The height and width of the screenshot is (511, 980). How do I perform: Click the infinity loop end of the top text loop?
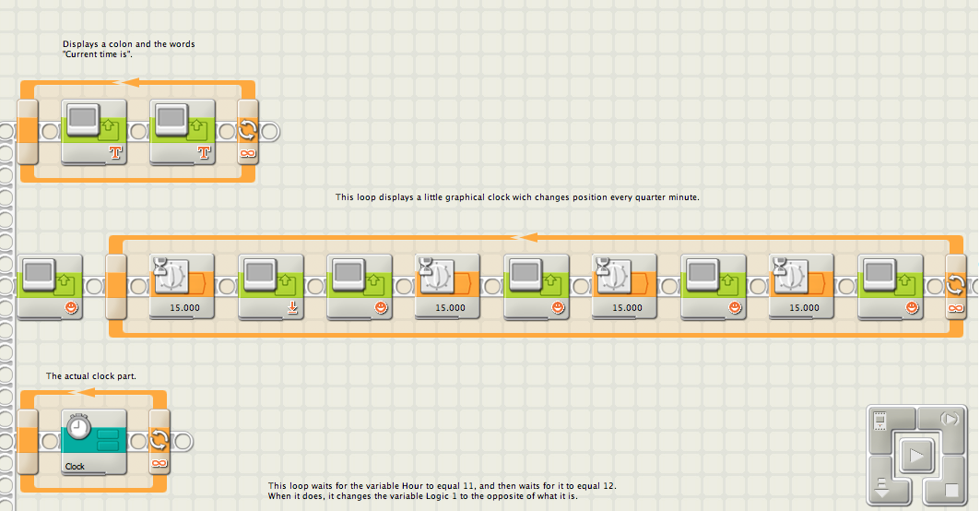[247, 132]
